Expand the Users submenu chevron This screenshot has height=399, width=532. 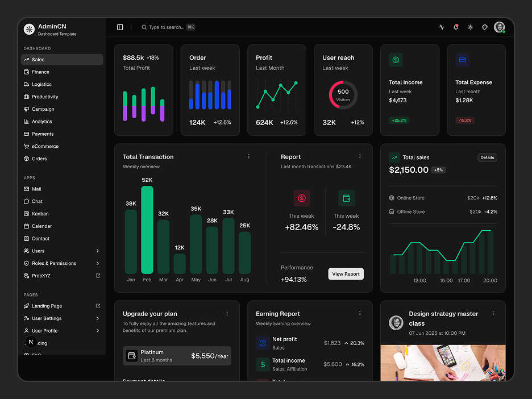[x=98, y=251]
